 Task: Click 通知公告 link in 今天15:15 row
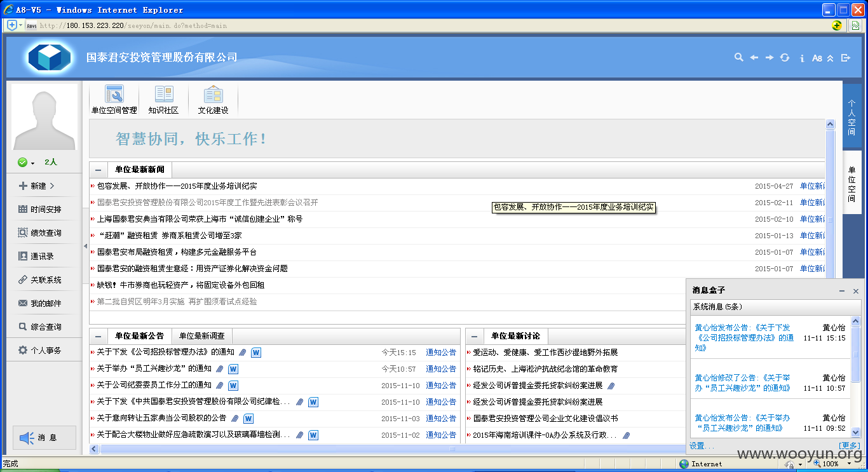pos(441,352)
